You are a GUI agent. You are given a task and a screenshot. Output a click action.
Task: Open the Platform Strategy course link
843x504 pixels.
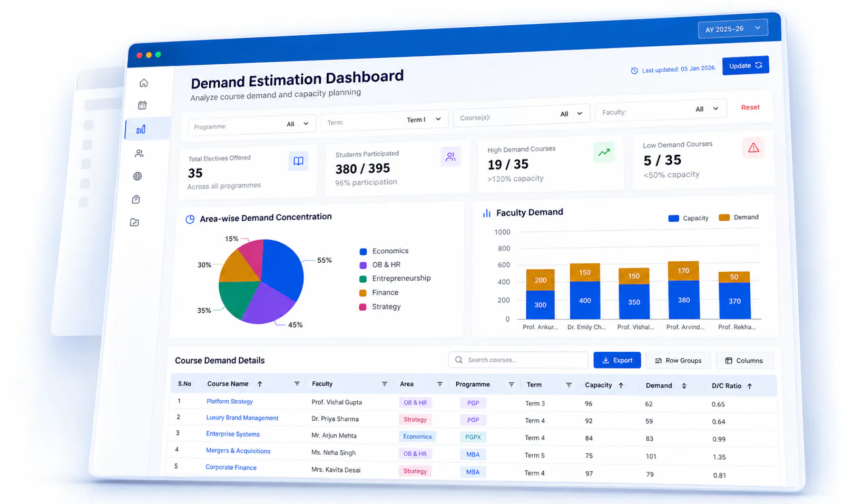tap(230, 401)
